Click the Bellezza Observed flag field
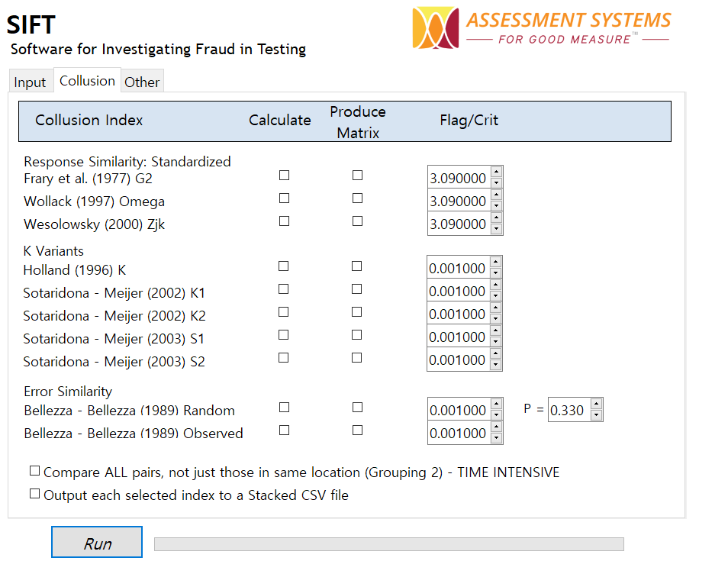 point(459,433)
